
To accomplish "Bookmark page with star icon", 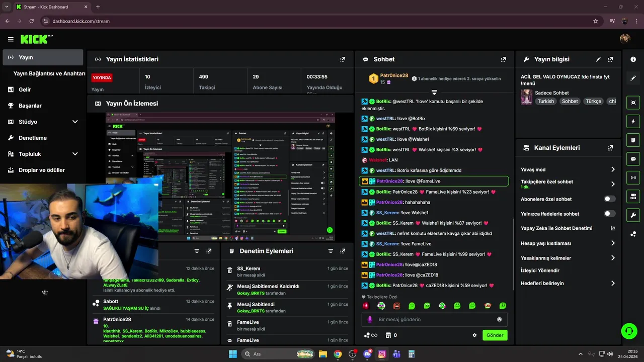I will pyautogui.click(x=596, y=21).
